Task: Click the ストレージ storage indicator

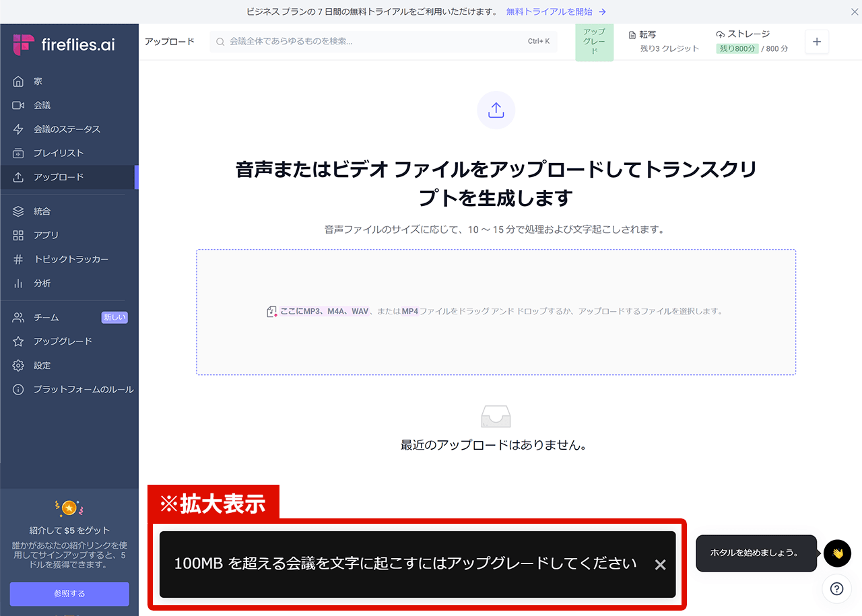Action: [752, 41]
